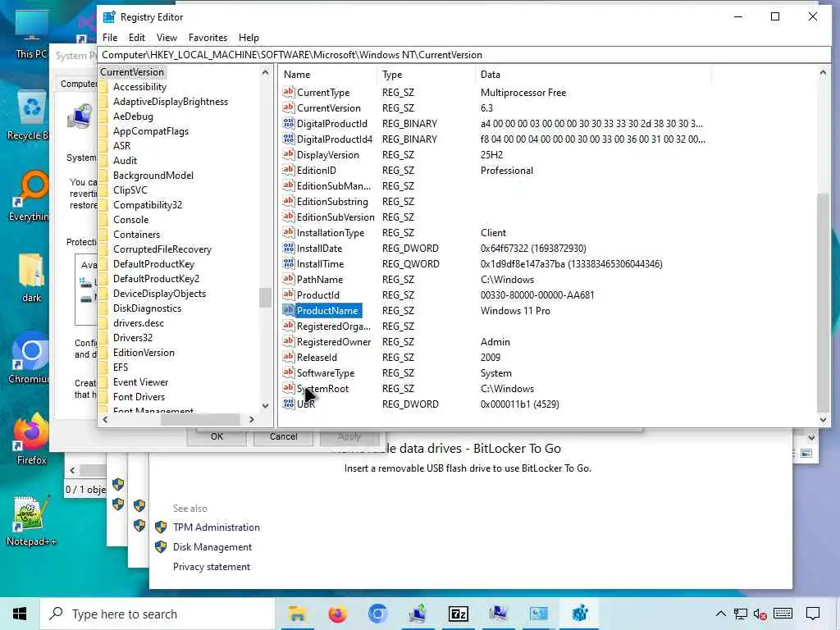Image resolution: width=840 pixels, height=630 pixels.
Task: Click the icon of EditionID value
Action: [x=288, y=170]
